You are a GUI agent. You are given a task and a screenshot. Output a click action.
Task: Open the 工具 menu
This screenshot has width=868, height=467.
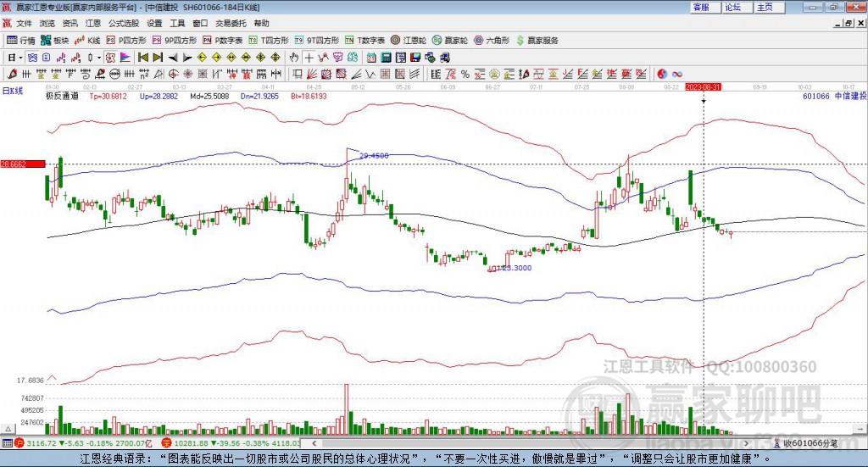click(x=177, y=23)
